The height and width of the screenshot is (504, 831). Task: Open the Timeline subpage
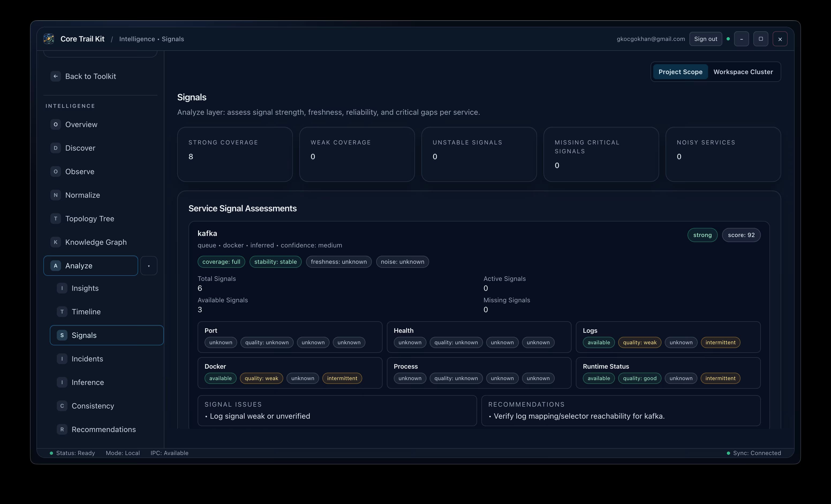107,312
